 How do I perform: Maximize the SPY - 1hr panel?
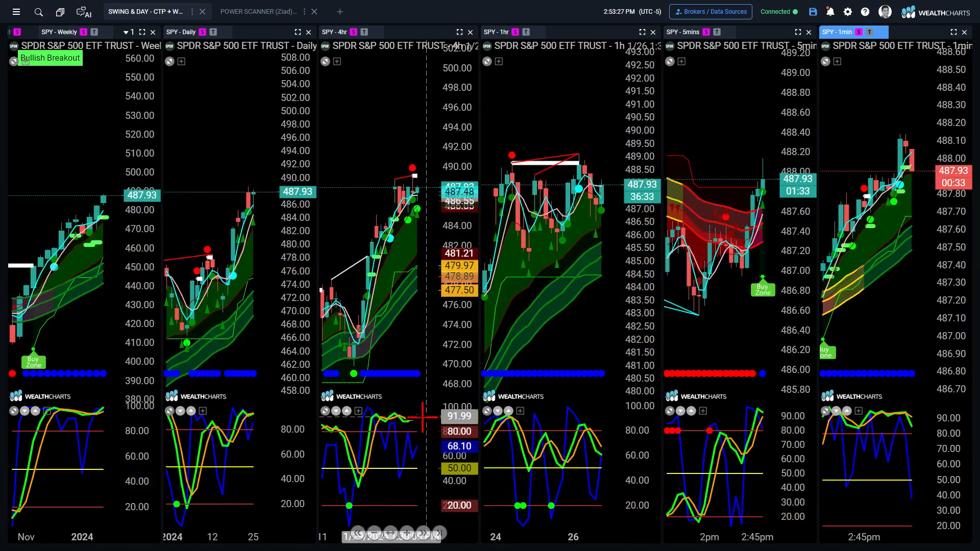[x=643, y=32]
